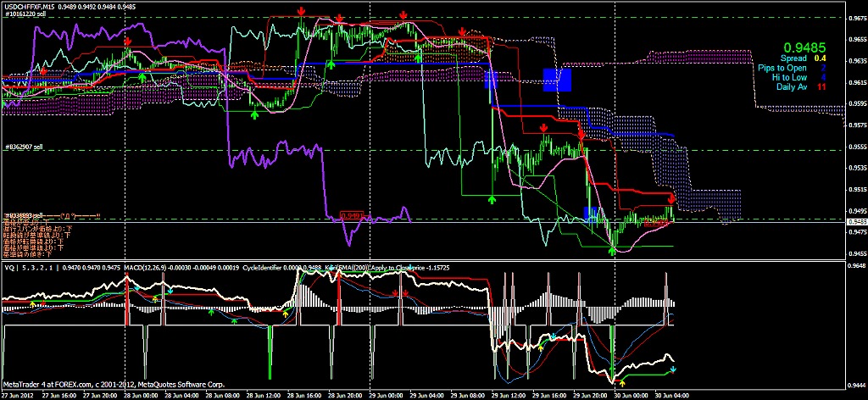Click the 29 Jun 20:00 time axis label

(590, 395)
